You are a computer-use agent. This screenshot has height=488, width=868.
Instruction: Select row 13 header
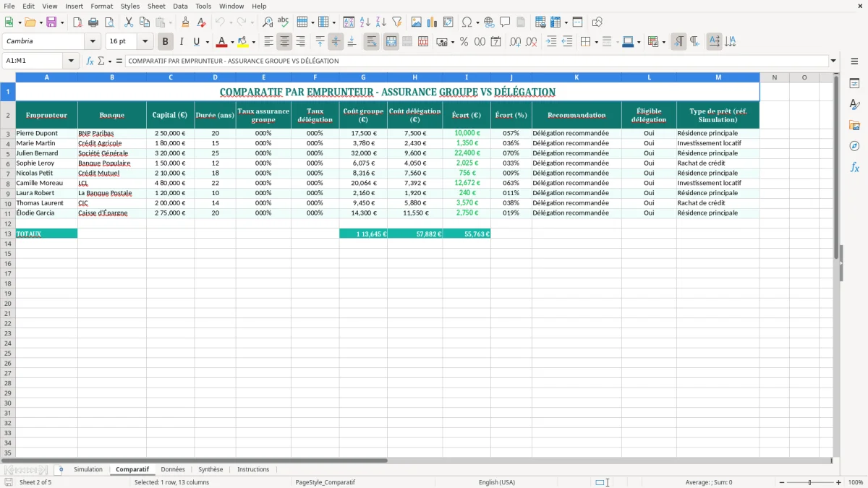tap(8, 234)
